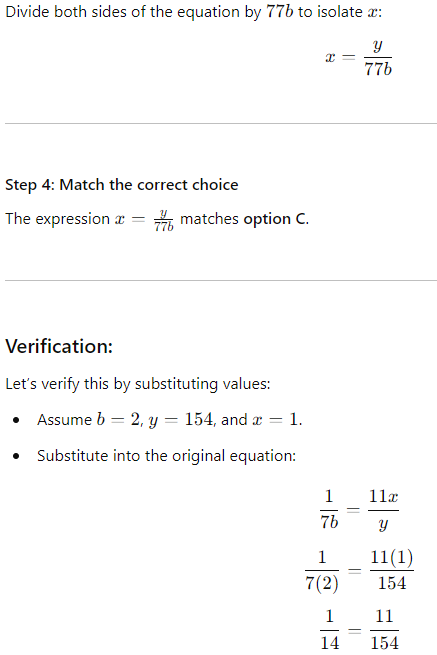The width and height of the screenshot is (437, 655).
Task: Click 'Substitute into the original equation' text
Action: coord(166,456)
